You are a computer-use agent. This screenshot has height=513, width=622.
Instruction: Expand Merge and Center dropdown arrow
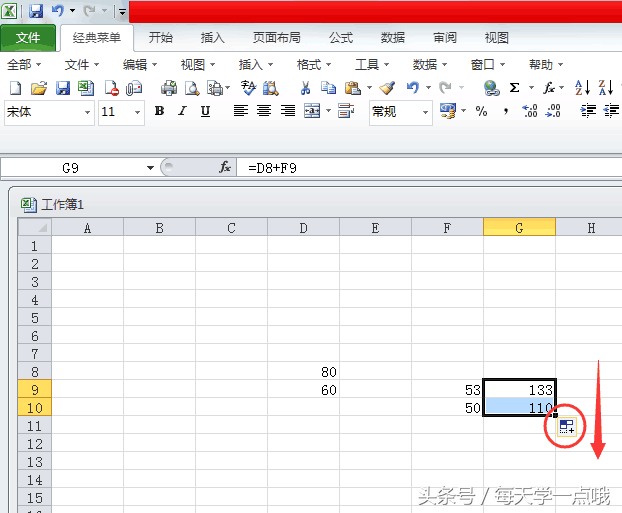[328, 111]
